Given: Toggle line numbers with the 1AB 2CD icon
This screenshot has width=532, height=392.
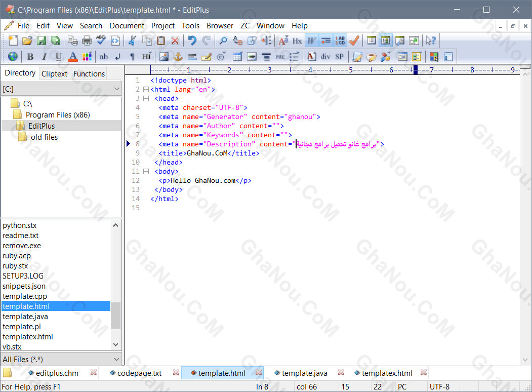Looking at the screenshot, I should click(340, 41).
